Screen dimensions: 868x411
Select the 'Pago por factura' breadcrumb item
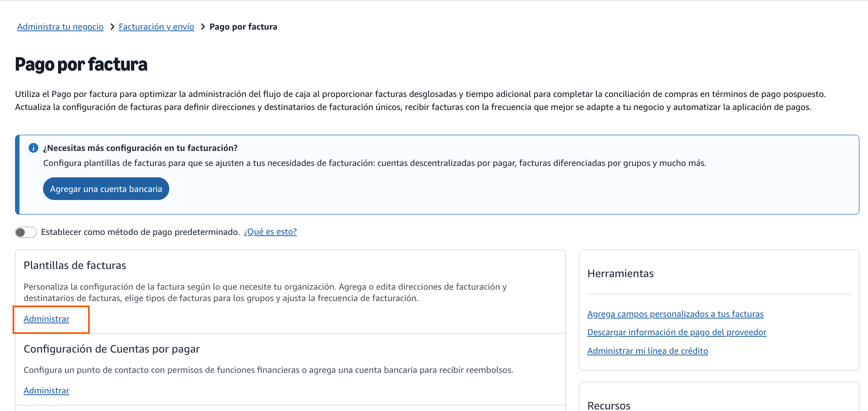(243, 26)
